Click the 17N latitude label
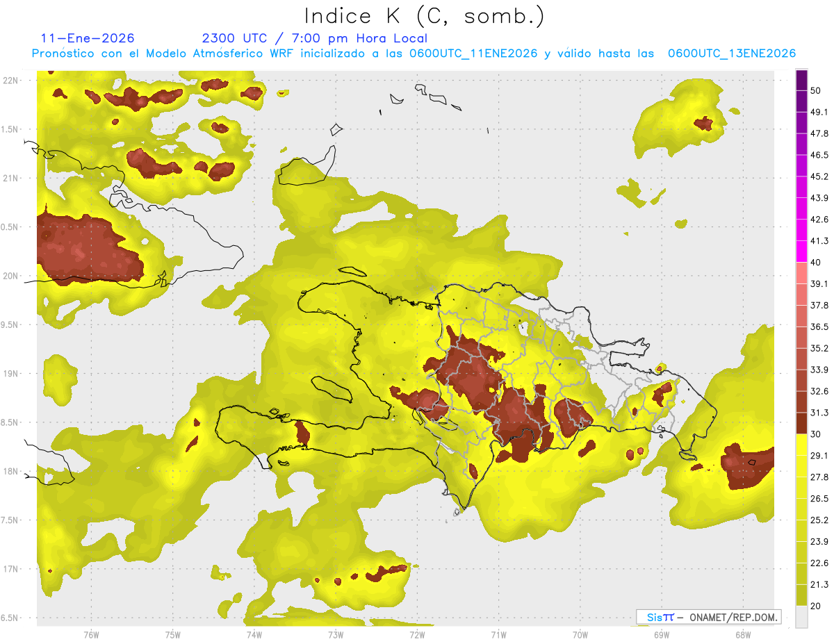The image size is (834, 644). pyautogui.click(x=10, y=570)
